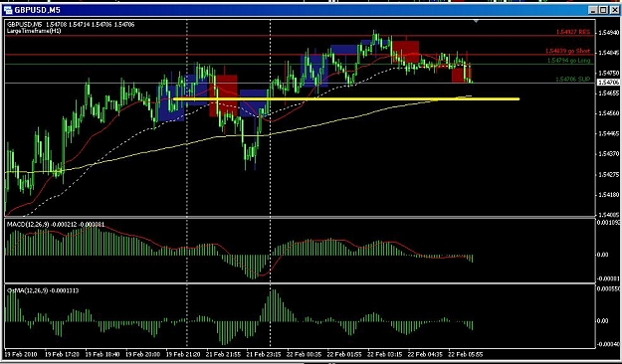Click the 'go Short' level label

click(x=567, y=51)
